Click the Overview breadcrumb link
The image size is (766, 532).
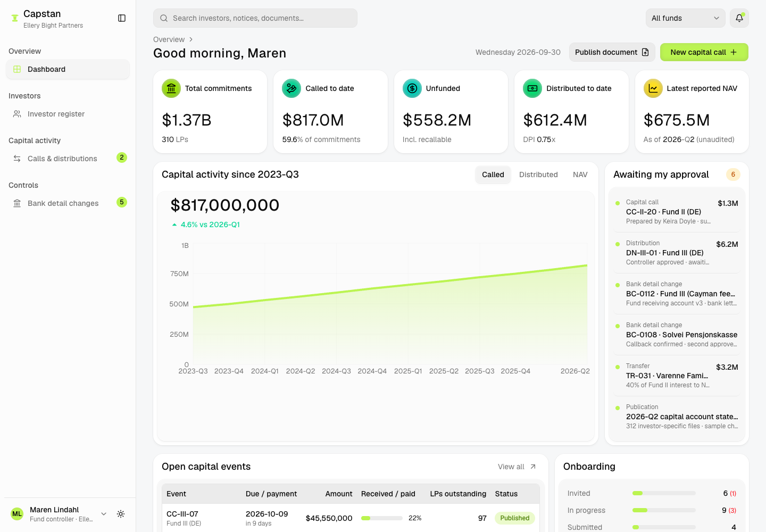[169, 39]
